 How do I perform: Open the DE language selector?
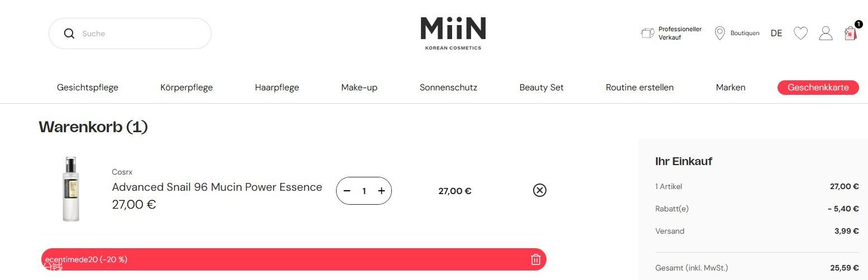776,33
